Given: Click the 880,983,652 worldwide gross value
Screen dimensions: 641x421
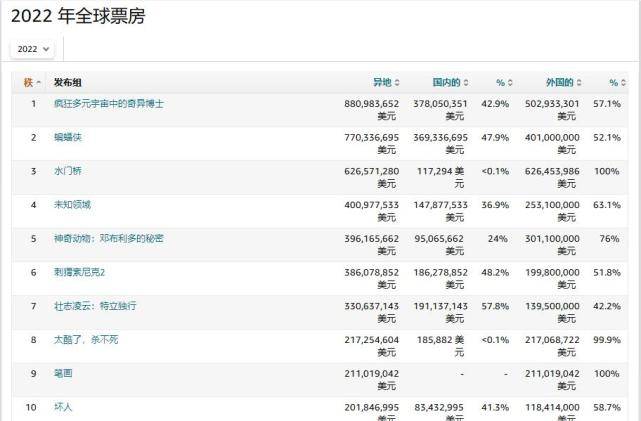Looking at the screenshot, I should point(372,104).
